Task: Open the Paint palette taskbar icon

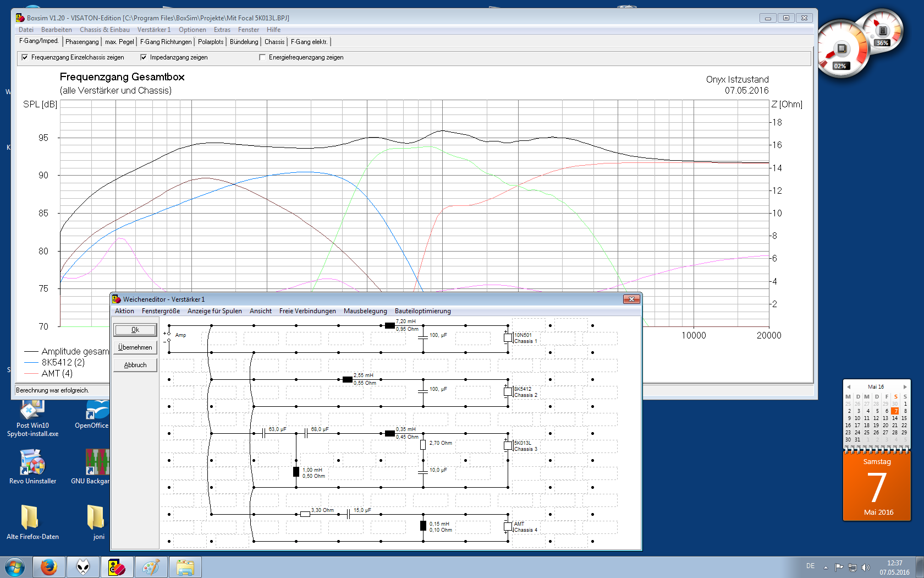Action: click(x=151, y=567)
